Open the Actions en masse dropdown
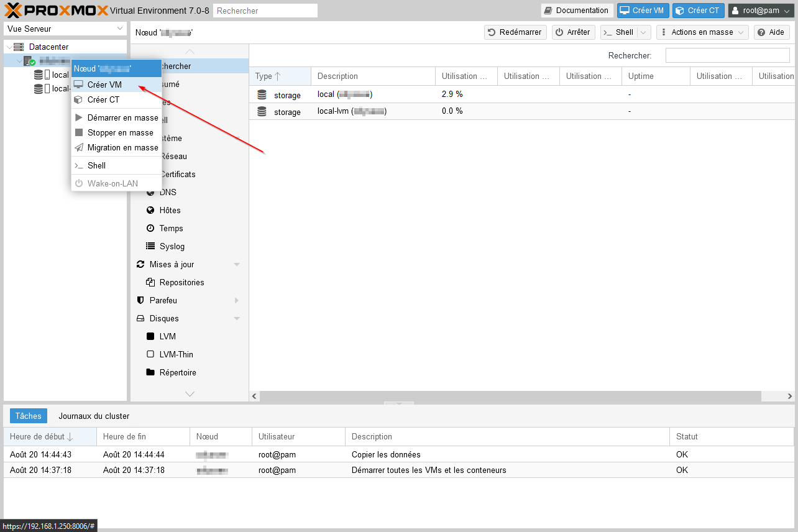 click(702, 32)
